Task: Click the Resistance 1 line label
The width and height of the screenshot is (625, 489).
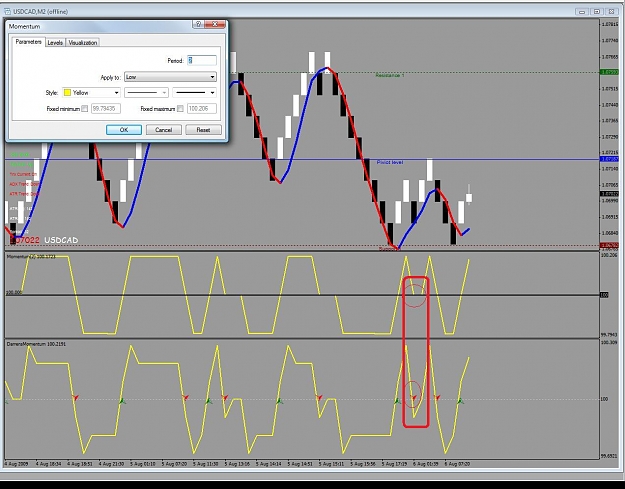Action: pyautogui.click(x=390, y=75)
